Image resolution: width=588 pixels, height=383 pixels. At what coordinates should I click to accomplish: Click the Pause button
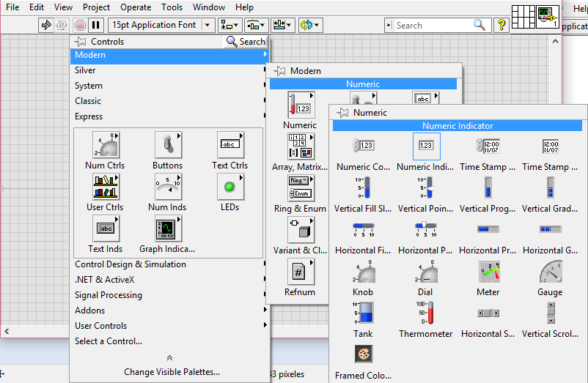pyautogui.click(x=96, y=25)
